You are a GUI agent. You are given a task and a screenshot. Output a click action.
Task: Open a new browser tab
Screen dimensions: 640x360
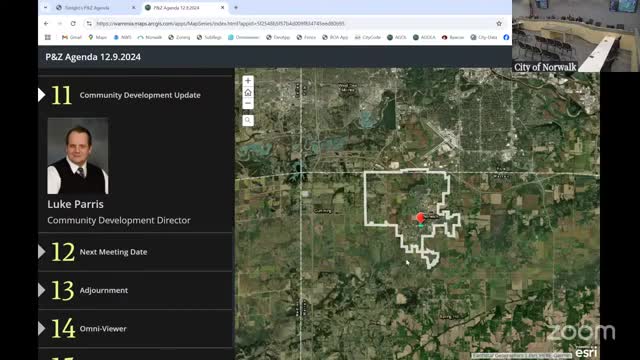(236, 8)
